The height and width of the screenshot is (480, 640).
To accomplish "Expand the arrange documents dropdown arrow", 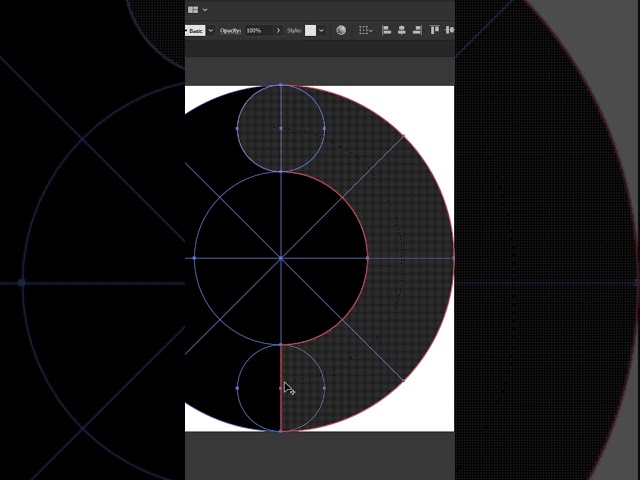I will point(205,10).
